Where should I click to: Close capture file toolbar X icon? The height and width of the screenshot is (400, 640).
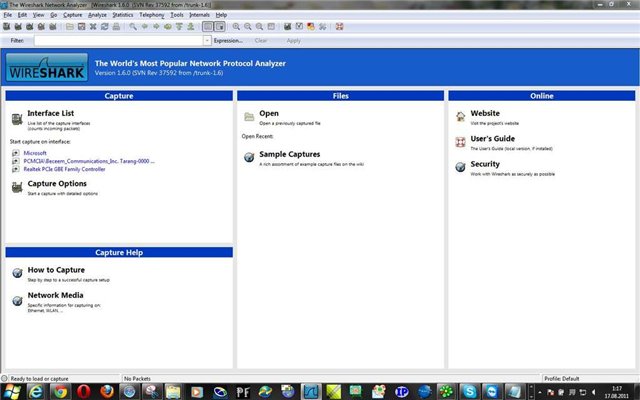click(93, 27)
